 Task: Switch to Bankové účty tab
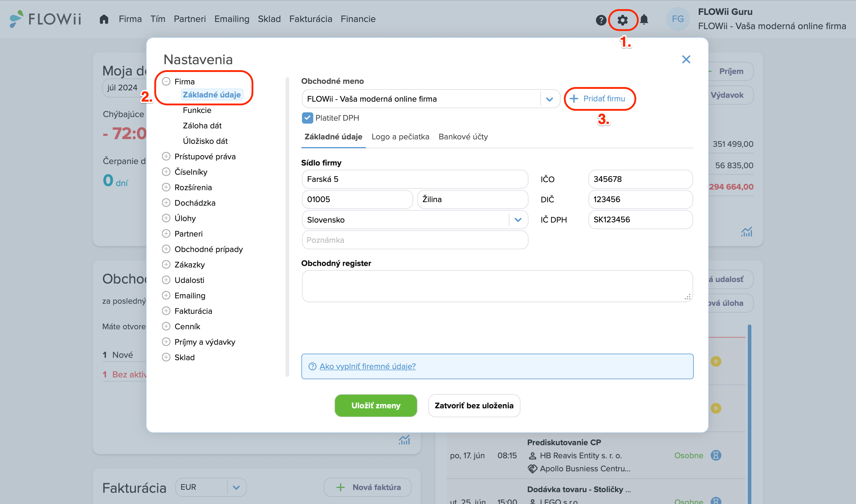463,137
